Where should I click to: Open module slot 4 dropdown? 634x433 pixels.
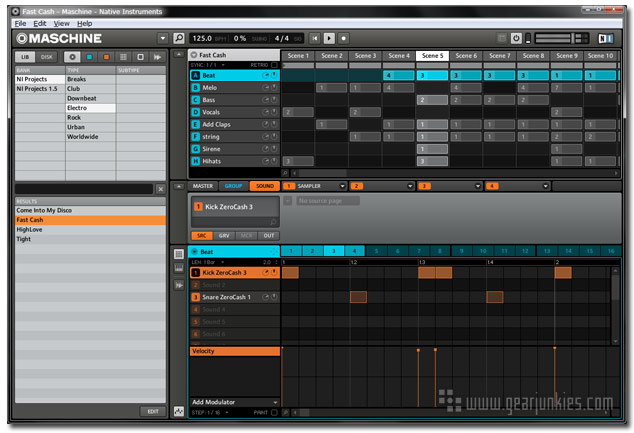pyautogui.click(x=545, y=186)
